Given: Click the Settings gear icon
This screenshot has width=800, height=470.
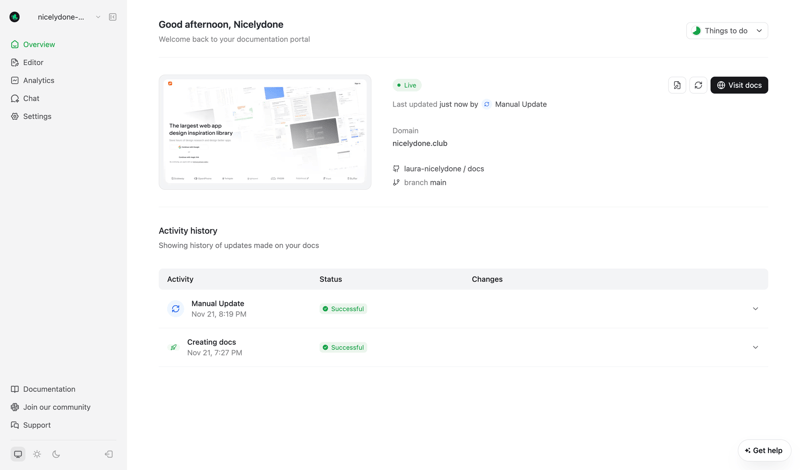Looking at the screenshot, I should 15,116.
